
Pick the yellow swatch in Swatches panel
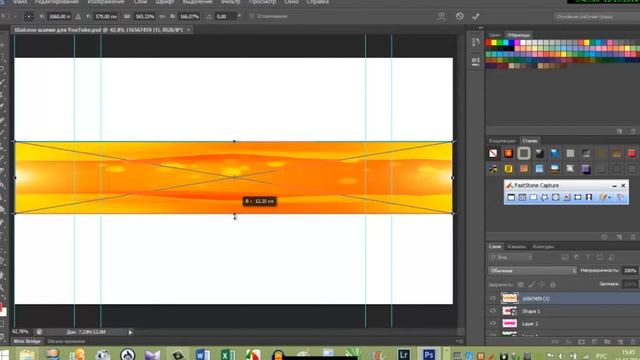[494, 42]
